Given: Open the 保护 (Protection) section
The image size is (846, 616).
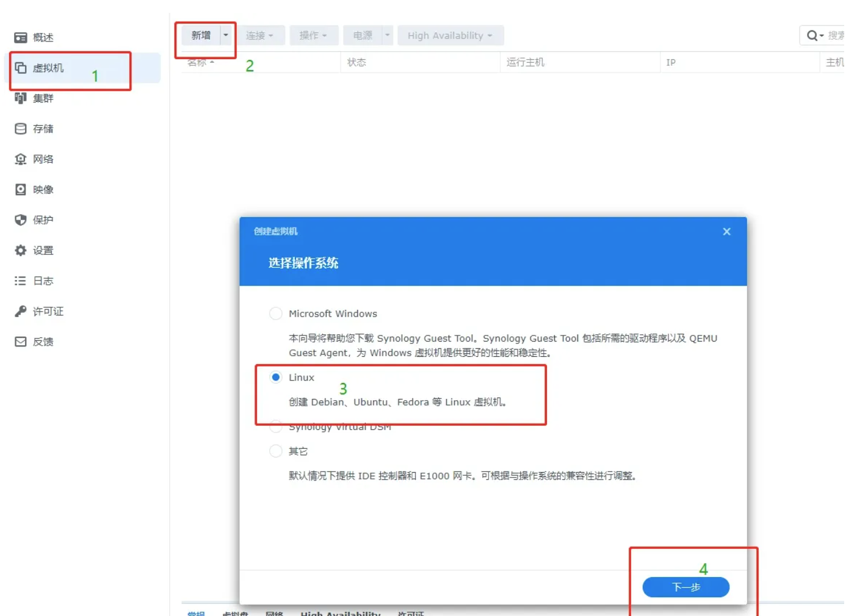Looking at the screenshot, I should pyautogui.click(x=42, y=220).
